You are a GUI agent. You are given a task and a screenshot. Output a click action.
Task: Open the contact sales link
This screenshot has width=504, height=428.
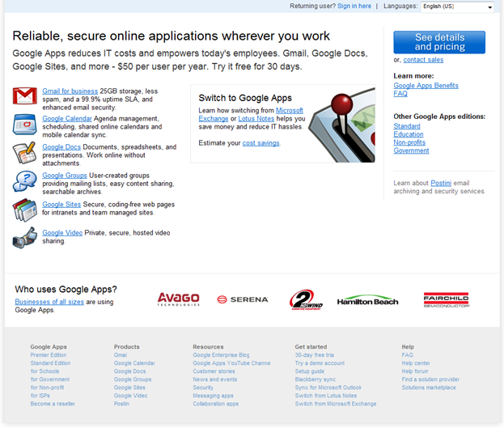(x=423, y=60)
